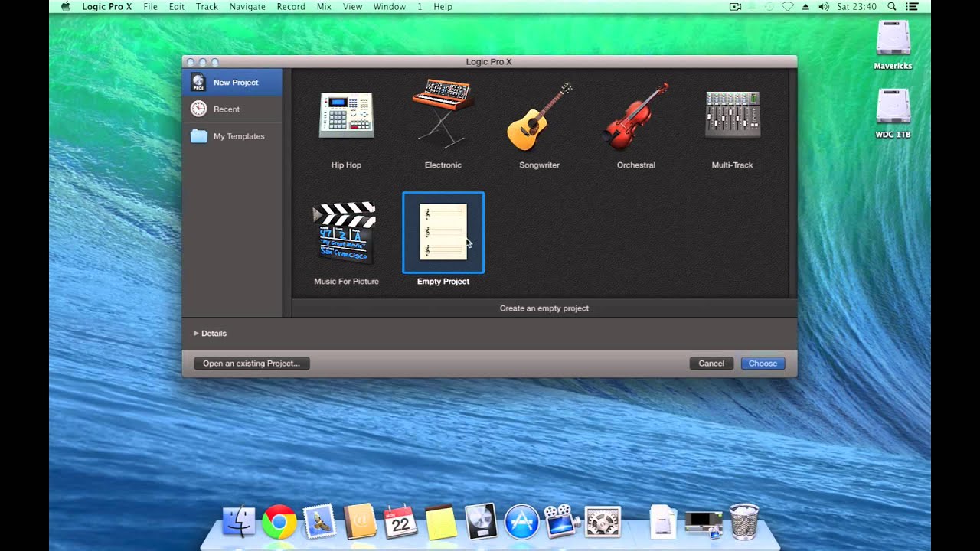Expand the Details disclosure triangle
This screenshot has height=551, width=980.
[x=196, y=334]
